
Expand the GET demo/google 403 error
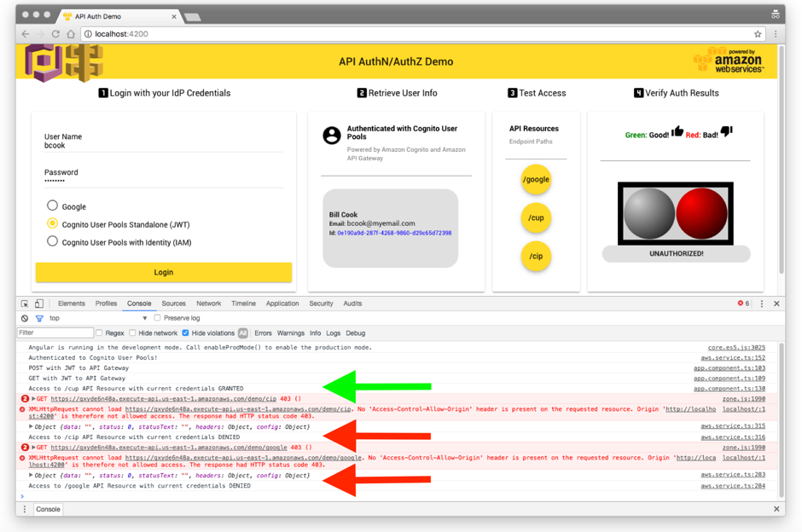pyautogui.click(x=33, y=447)
